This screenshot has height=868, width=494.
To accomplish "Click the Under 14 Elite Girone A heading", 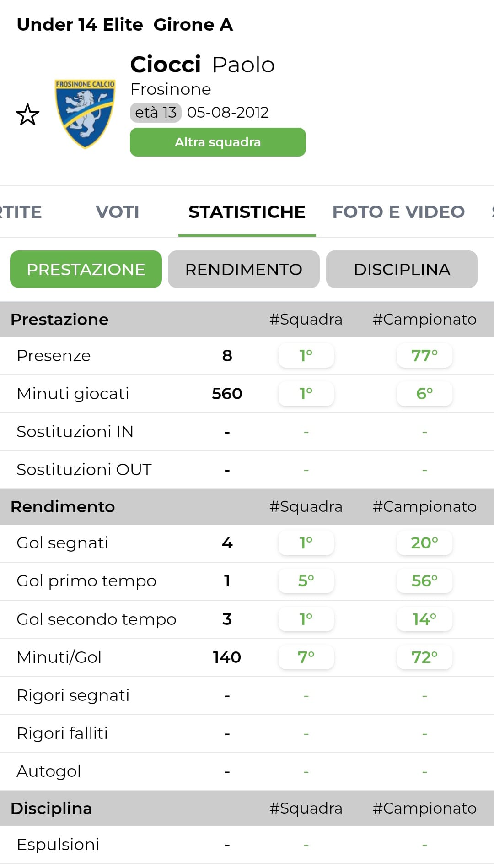I will click(125, 25).
